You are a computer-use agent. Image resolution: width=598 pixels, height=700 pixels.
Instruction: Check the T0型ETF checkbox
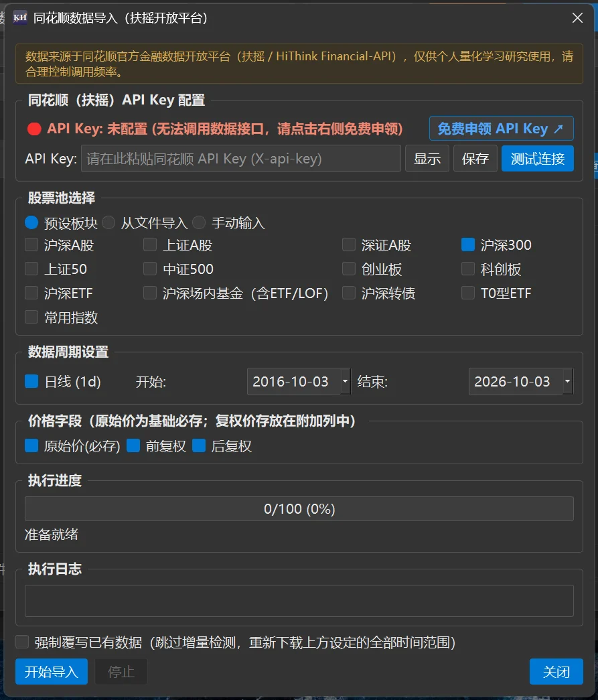[x=467, y=293]
